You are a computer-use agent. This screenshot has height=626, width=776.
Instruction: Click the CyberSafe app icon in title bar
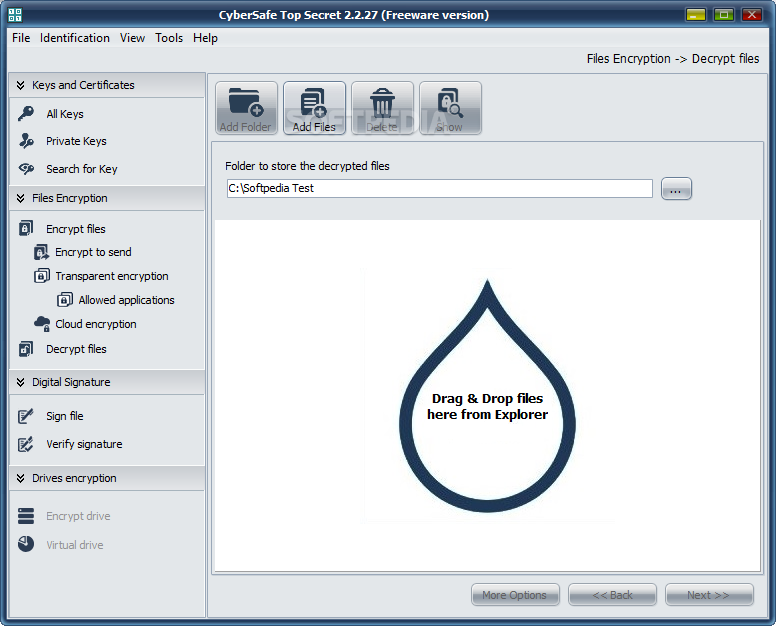(x=15, y=15)
